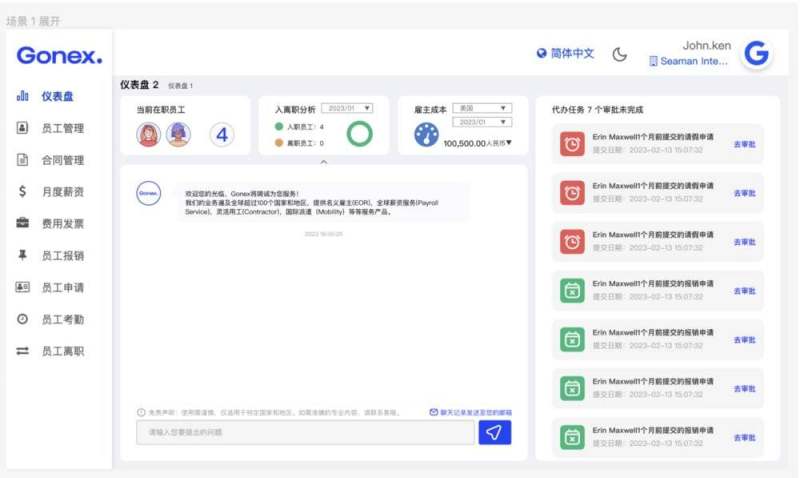Image resolution: width=800 pixels, height=478 pixels.
Task: Click the first employee avatar in 当前在职员工
Action: [x=149, y=135]
